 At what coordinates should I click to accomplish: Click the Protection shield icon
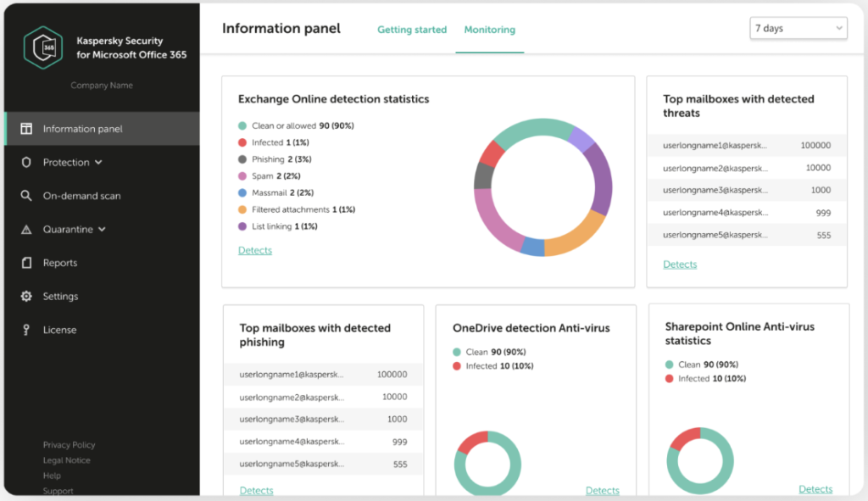click(x=26, y=162)
